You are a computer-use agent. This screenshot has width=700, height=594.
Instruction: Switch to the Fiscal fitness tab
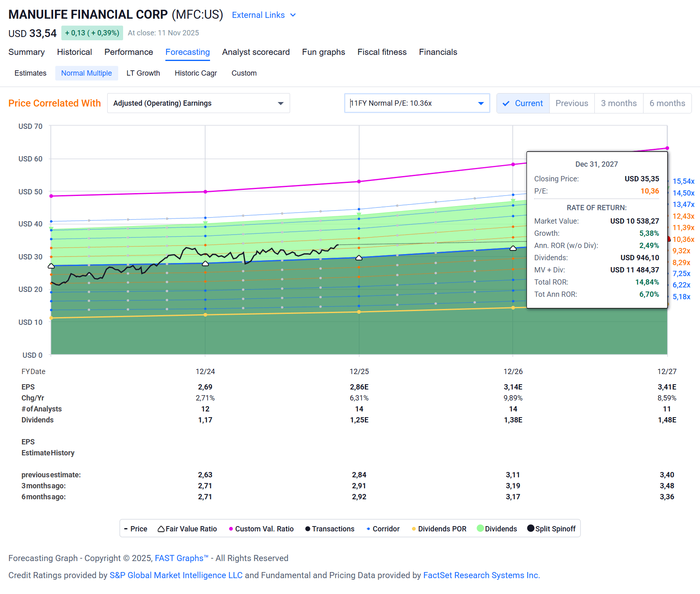[381, 52]
